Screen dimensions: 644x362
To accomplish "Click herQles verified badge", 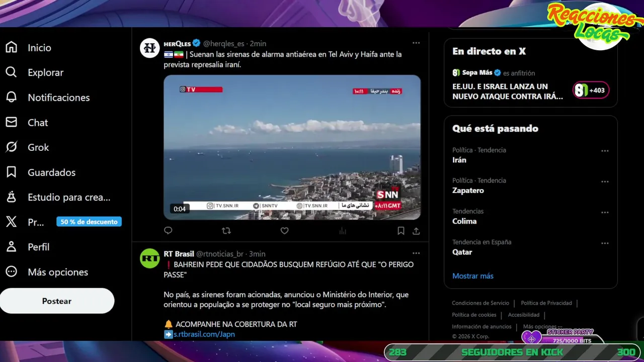I will 197,44.
